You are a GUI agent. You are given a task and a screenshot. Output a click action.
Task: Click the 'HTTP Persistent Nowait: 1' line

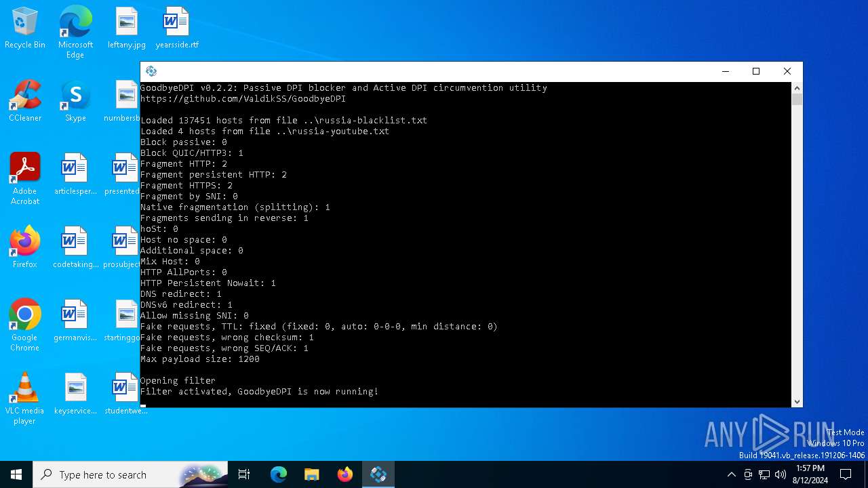(x=208, y=283)
